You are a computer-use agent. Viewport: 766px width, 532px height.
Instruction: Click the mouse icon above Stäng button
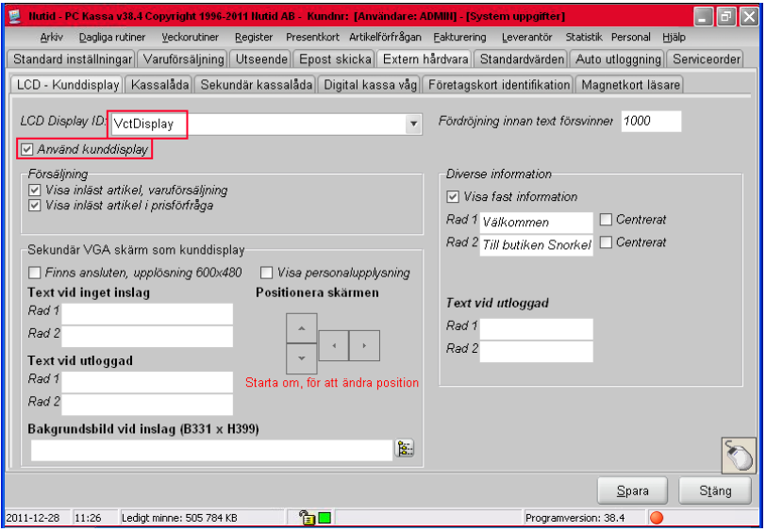click(x=737, y=456)
